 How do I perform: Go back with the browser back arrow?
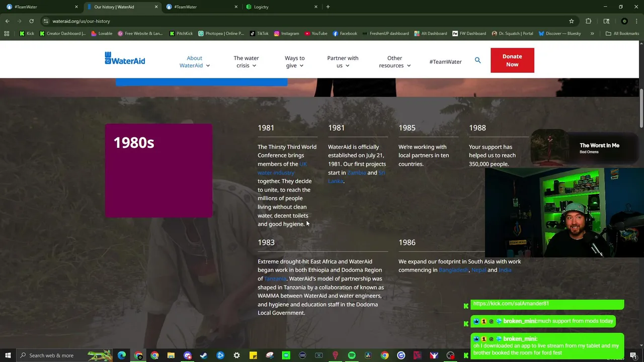click(7, 21)
